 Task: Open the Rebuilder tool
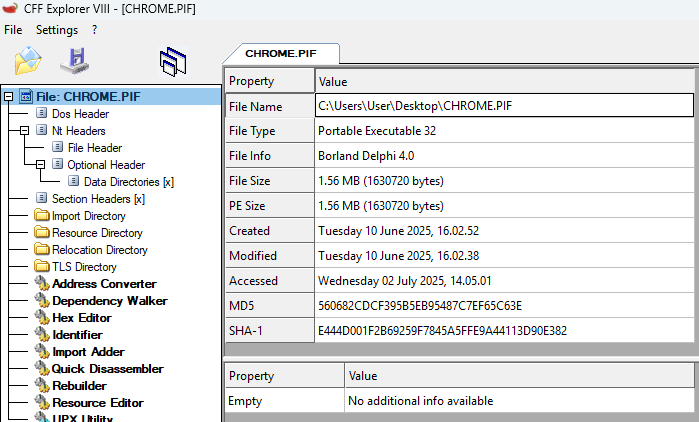point(79,385)
